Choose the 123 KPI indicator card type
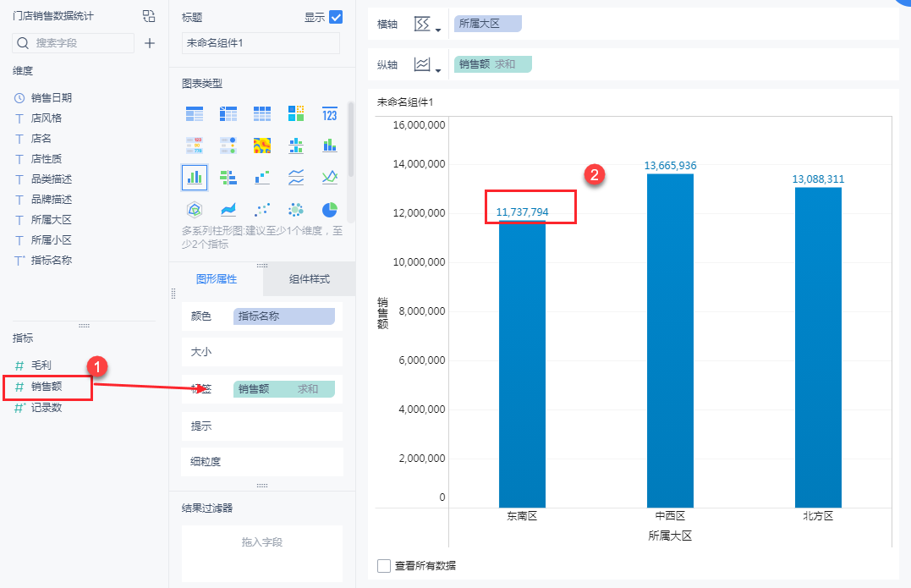Viewport: 911px width, 588px height. 329,114
